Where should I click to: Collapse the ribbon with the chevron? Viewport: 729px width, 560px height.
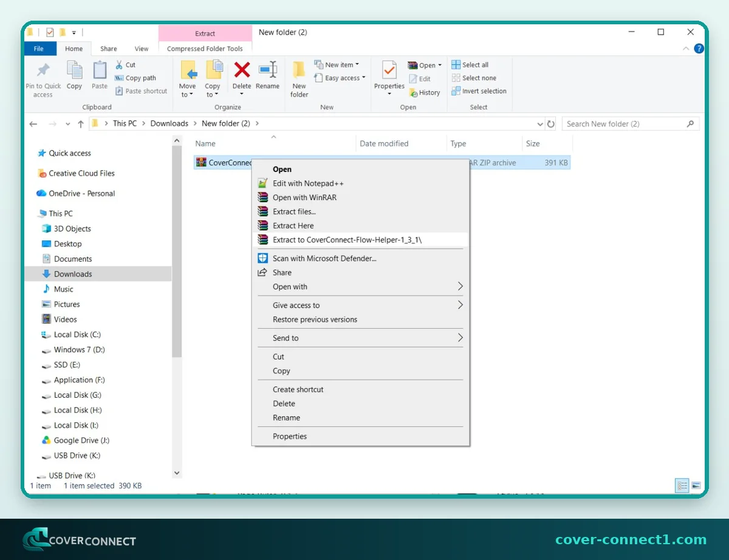tap(686, 49)
